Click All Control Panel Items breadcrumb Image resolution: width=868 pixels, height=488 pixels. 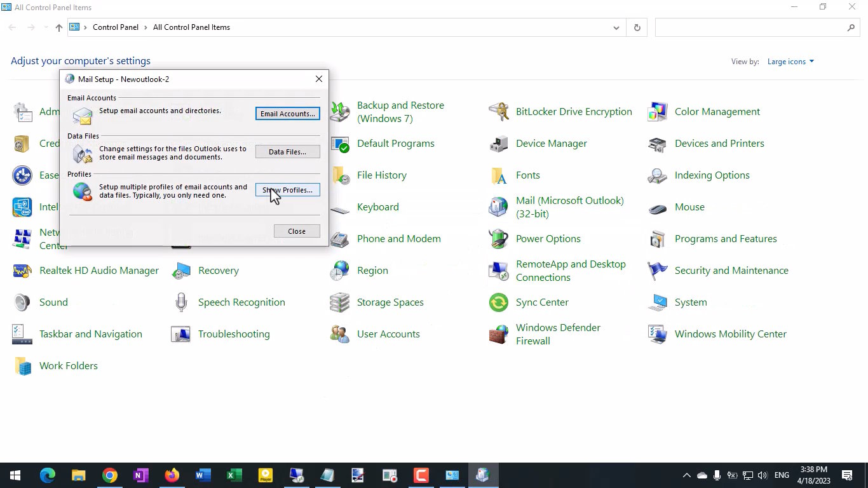pyautogui.click(x=191, y=27)
